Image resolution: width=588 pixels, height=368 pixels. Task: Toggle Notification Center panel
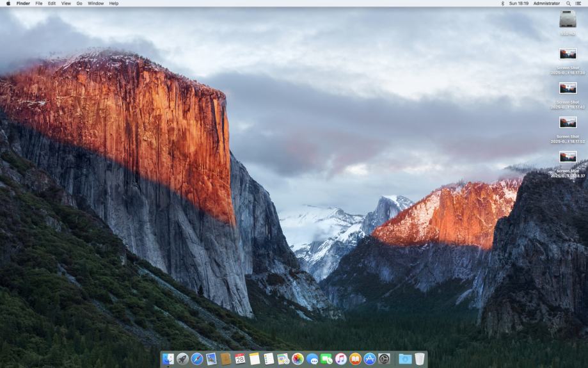[x=578, y=3]
